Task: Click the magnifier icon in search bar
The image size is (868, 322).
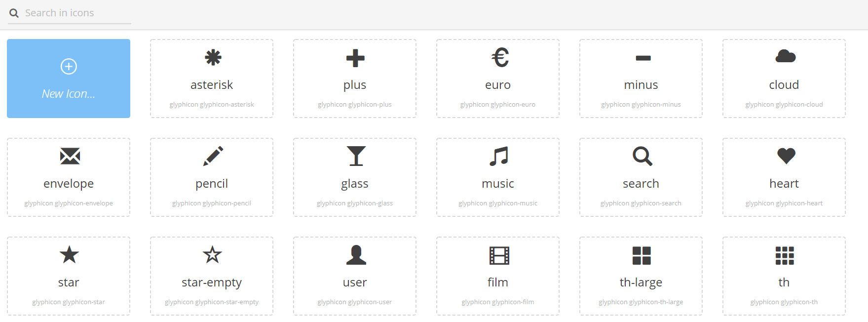Action: coord(14,13)
